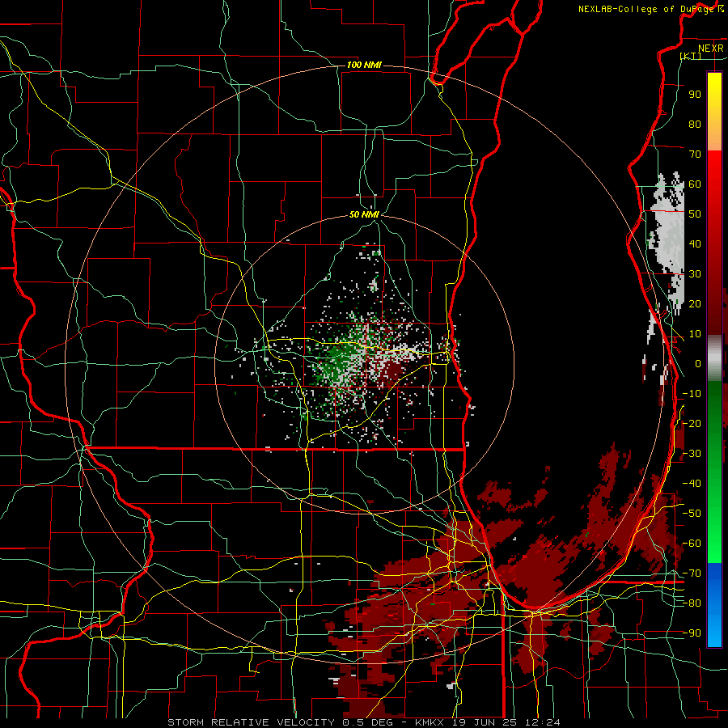Screen dimensions: 728x728
Task: Click the "[KT]" units label above the color scale
Action: coord(691,56)
